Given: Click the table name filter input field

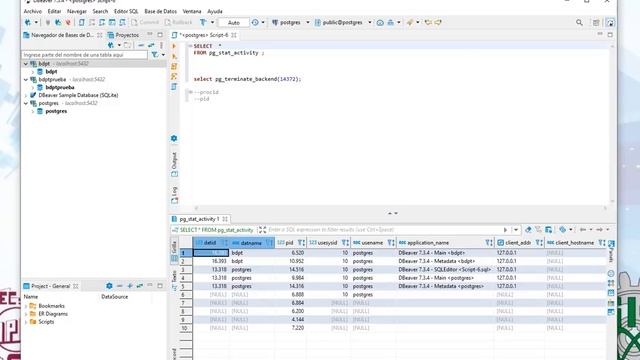Looking at the screenshot, I should click(x=84, y=55).
